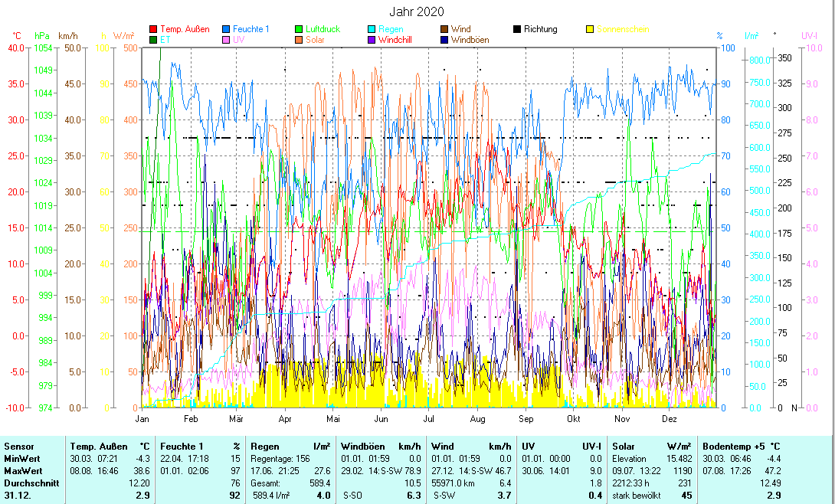The width and height of the screenshot is (835, 504).
Task: Click the blue Feuchte 1 legend swatch
Action: pos(226,29)
